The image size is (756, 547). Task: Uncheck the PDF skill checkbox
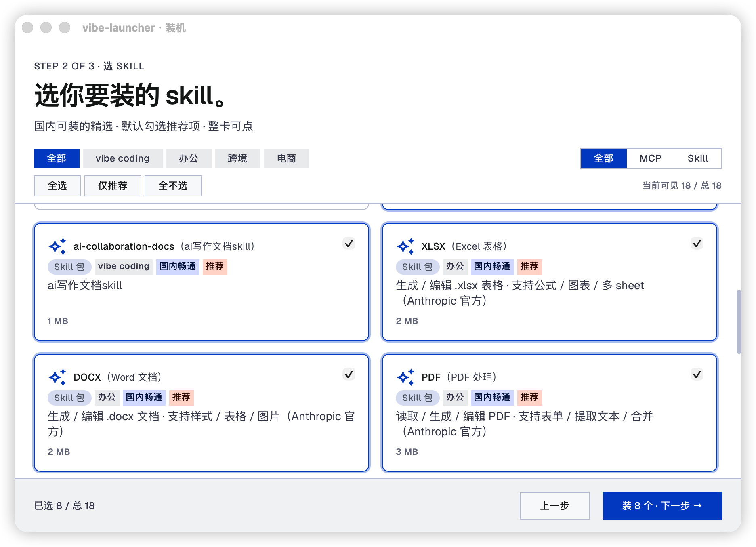[x=697, y=374]
